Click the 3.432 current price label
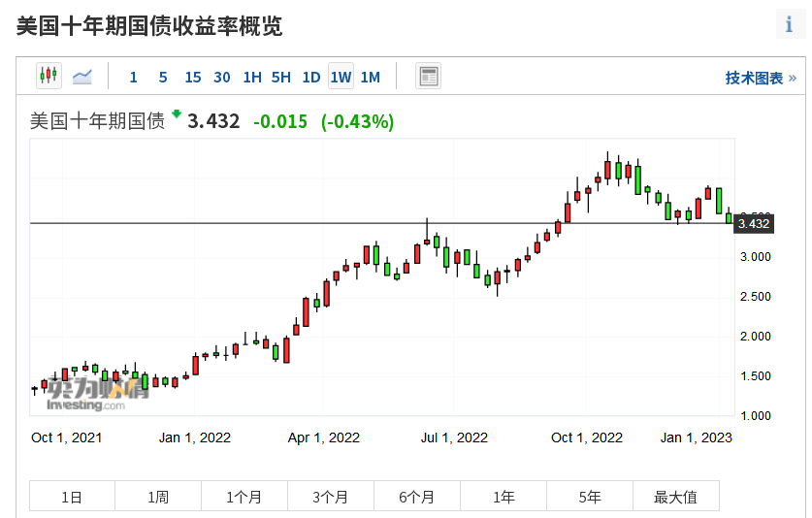This screenshot has width=812, height=518. [x=754, y=224]
